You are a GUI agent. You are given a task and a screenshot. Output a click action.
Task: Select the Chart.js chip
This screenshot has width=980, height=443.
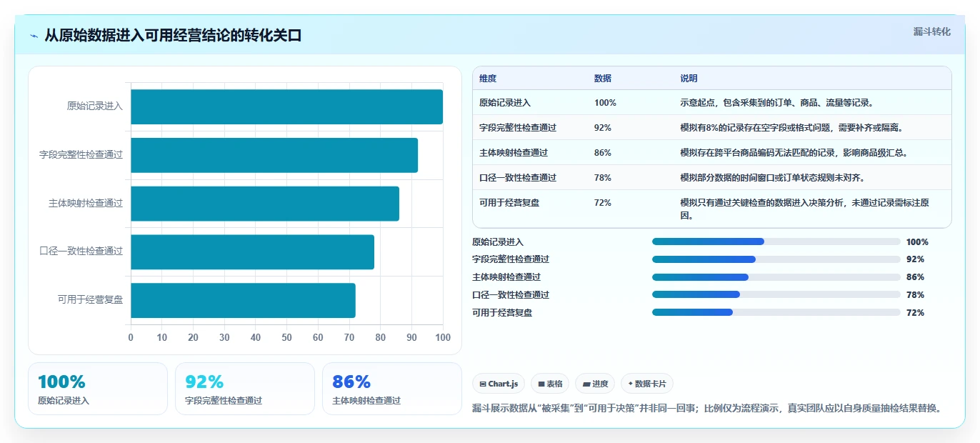point(499,384)
